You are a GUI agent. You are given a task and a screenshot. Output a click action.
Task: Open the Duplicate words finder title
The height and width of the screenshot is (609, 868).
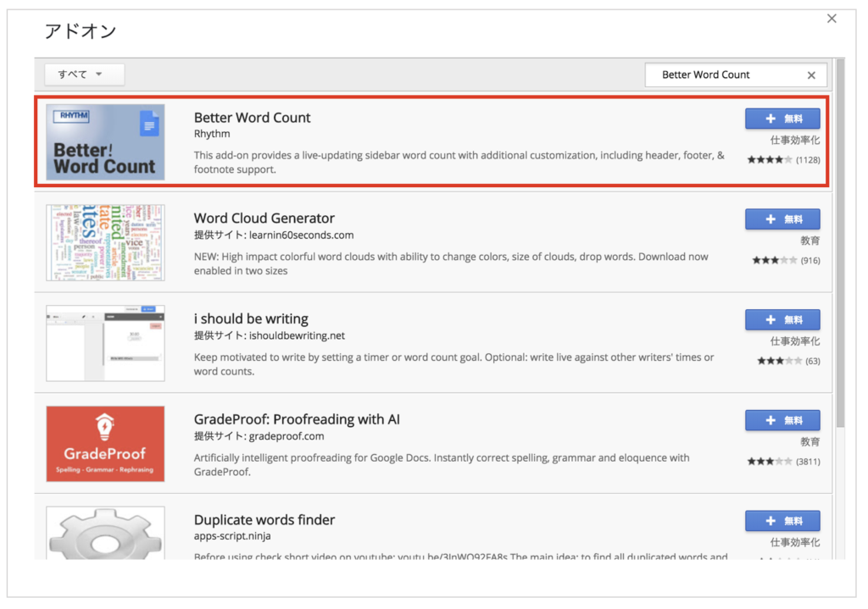[264, 520]
